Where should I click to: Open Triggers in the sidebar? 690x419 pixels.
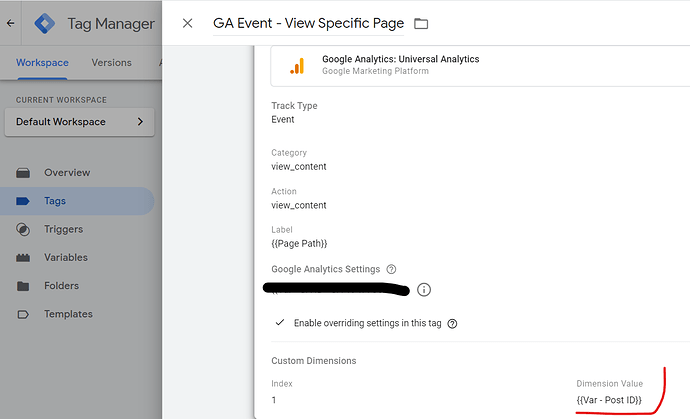(x=63, y=229)
